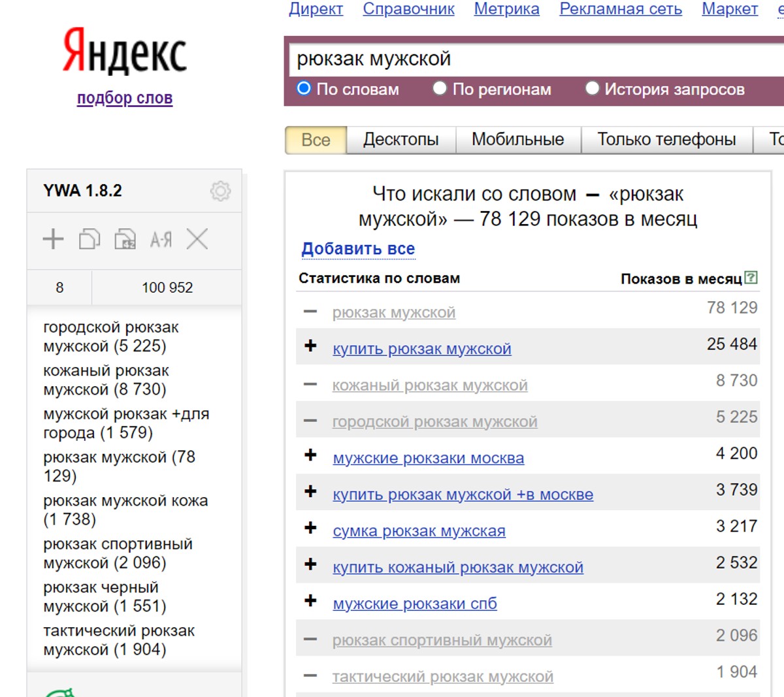Click the YWA copy list icon
Image resolution: width=784 pixels, height=697 pixels.
pyautogui.click(x=90, y=239)
